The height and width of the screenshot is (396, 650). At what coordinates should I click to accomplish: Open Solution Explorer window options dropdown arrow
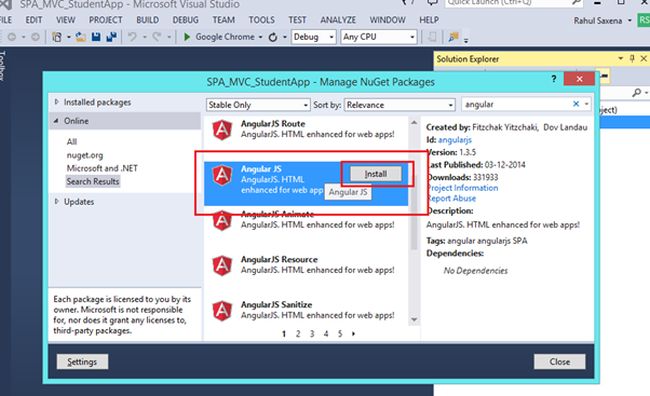coord(621,58)
